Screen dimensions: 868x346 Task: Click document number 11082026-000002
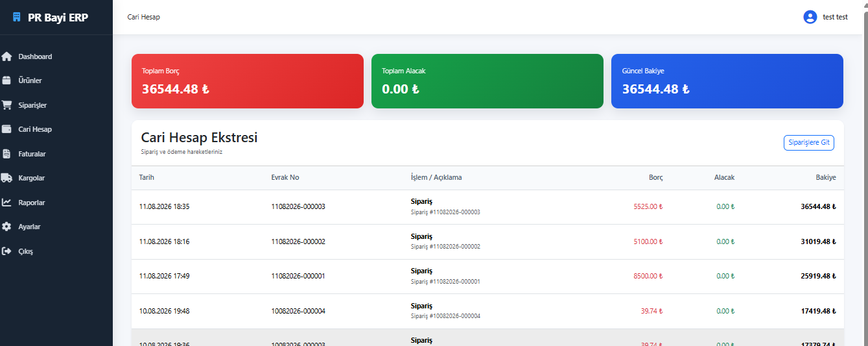tap(298, 241)
